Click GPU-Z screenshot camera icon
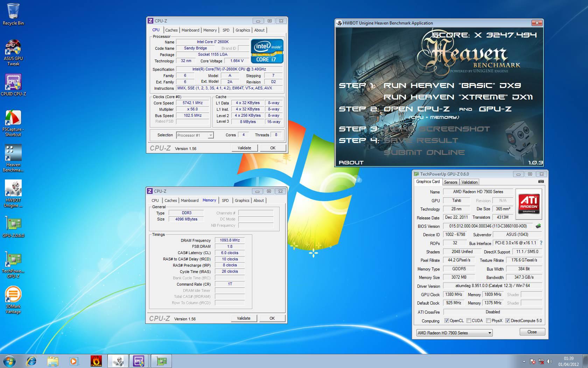The width and height of the screenshot is (588, 368). coord(541,182)
